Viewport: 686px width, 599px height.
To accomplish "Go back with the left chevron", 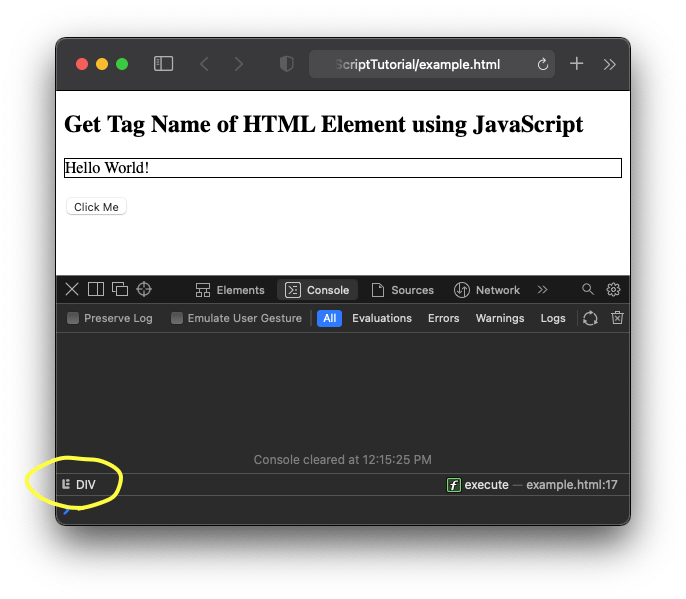I will pos(204,64).
